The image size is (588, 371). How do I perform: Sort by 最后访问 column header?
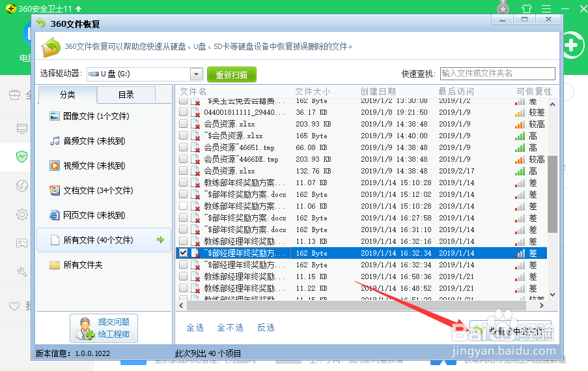pos(456,91)
